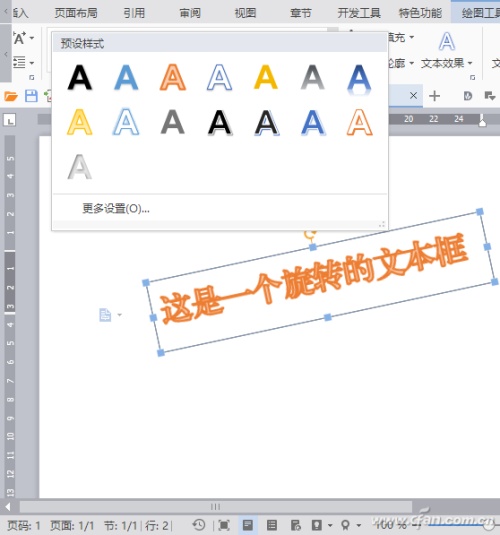The image size is (500, 535).
Task: Expand the font size A dropdown arrow
Action: (x=32, y=38)
